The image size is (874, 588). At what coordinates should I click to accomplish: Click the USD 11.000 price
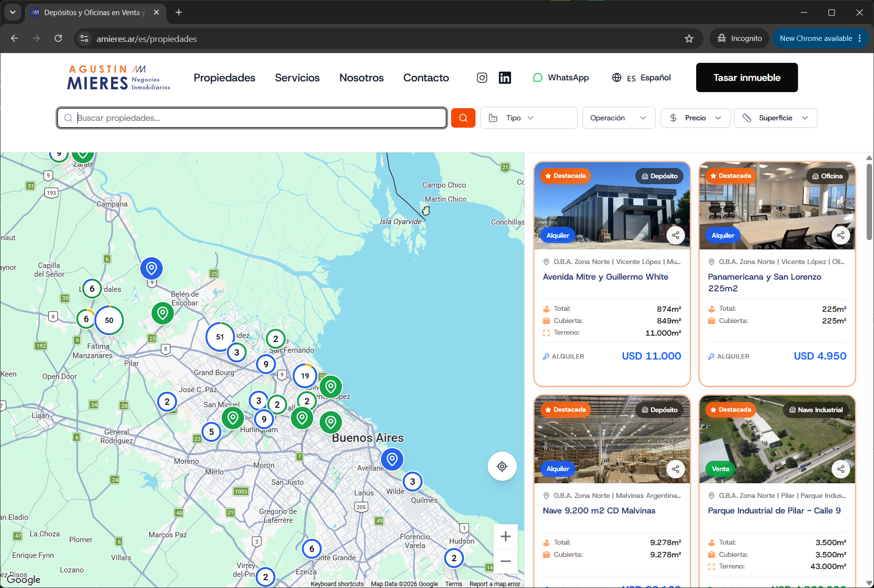[651, 356]
